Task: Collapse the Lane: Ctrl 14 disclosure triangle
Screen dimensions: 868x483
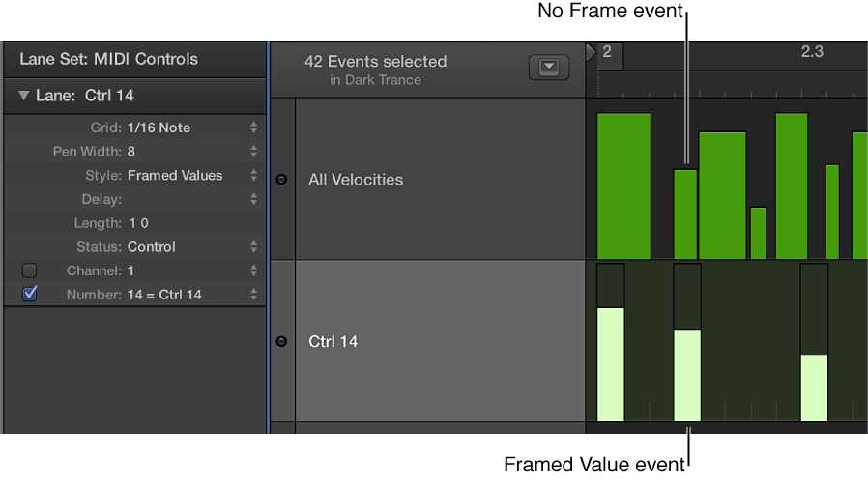Action: point(24,96)
